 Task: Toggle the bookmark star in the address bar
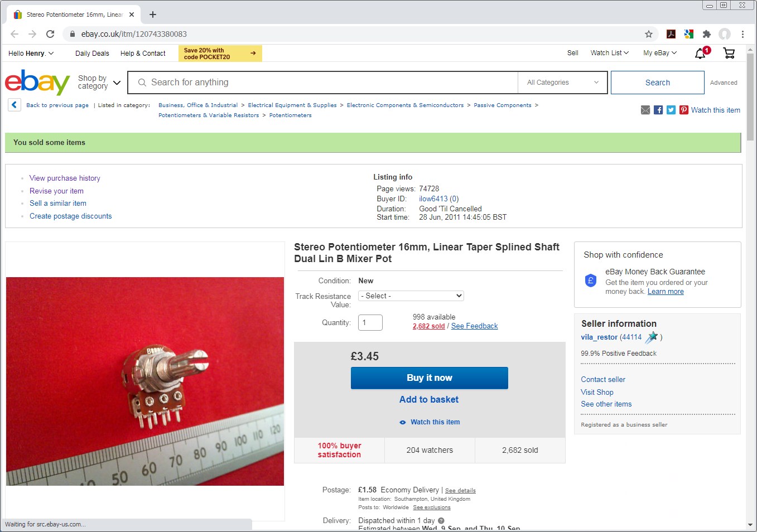pos(649,34)
